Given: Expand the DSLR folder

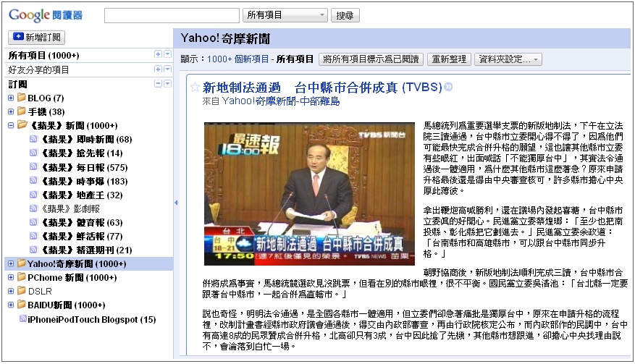Looking at the screenshot, I should click(x=11, y=291).
